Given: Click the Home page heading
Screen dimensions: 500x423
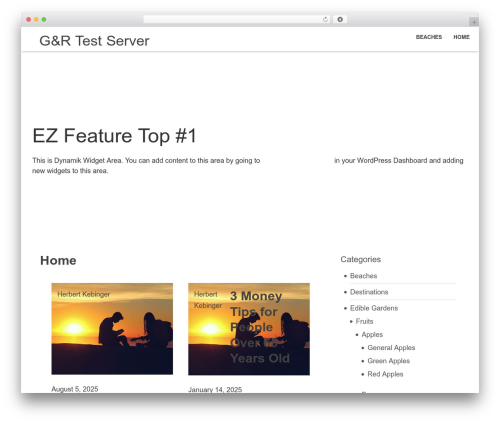Looking at the screenshot, I should (x=58, y=260).
